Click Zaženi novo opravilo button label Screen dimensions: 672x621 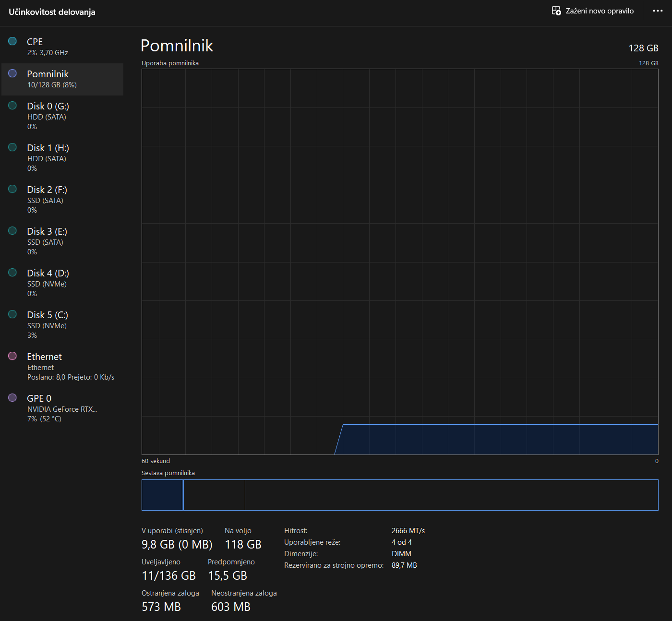point(600,11)
